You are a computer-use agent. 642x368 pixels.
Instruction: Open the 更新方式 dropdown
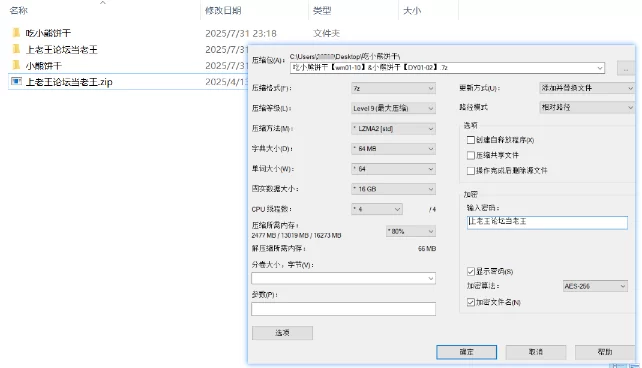coord(587,88)
